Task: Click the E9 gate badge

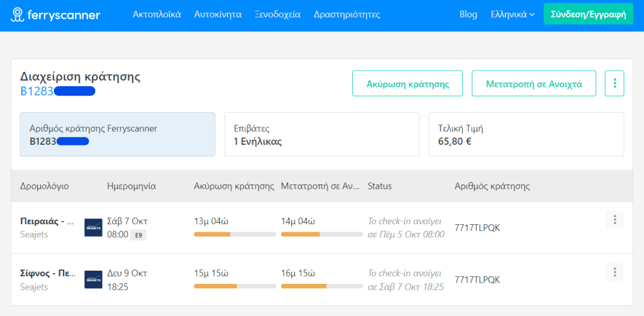Action: click(x=138, y=235)
